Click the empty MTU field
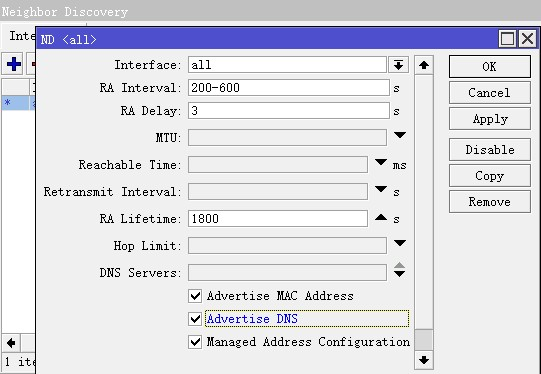Screen dimensions: 541x374 tap(287, 138)
